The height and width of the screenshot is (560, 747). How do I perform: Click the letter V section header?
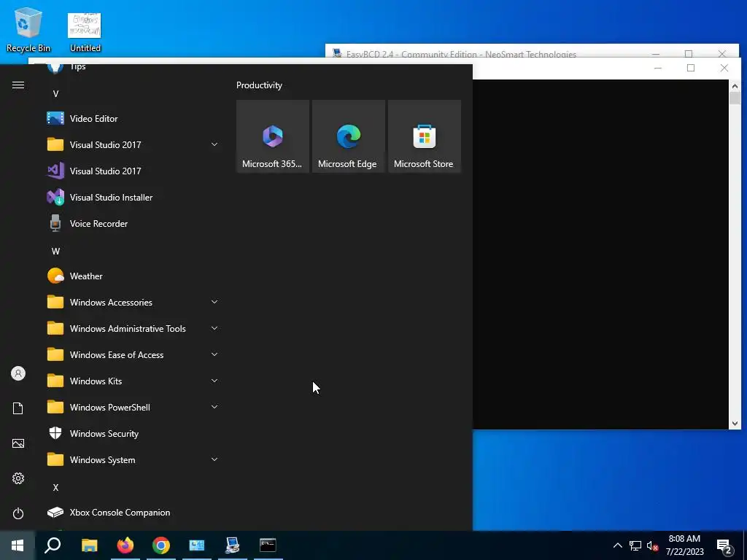(x=55, y=94)
